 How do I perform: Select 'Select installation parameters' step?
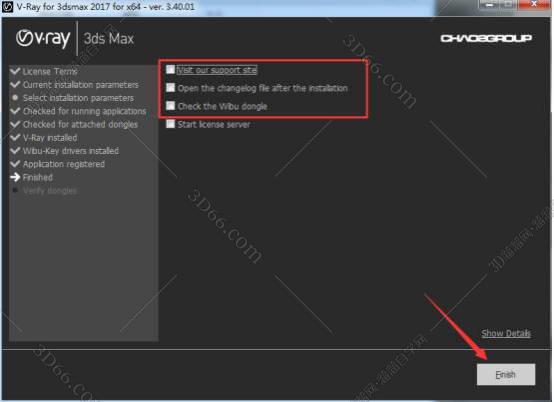(x=78, y=98)
